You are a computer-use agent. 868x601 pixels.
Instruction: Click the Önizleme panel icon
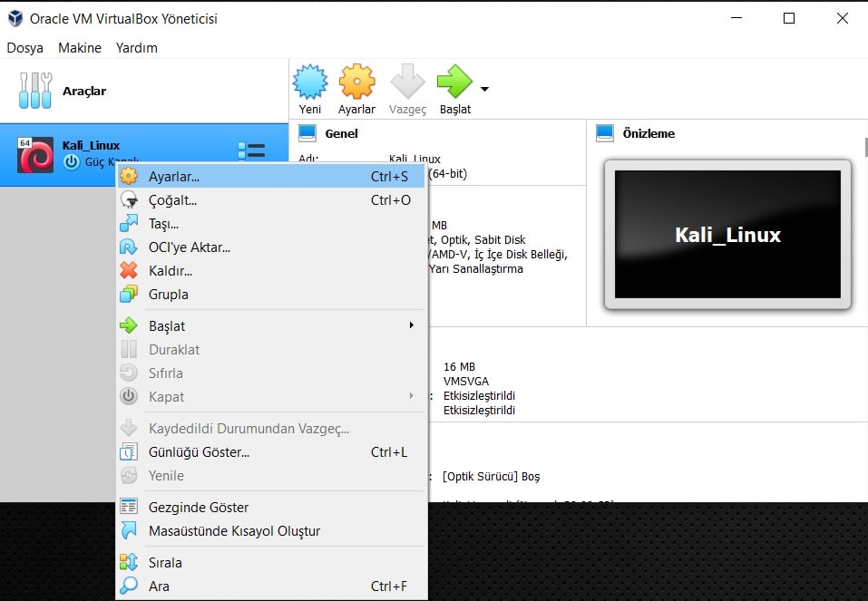(x=603, y=133)
